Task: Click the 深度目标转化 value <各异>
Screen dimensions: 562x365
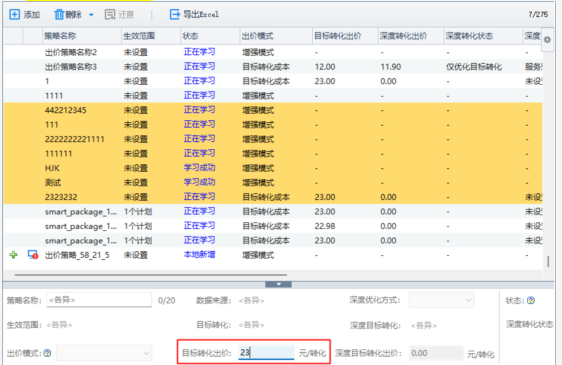Action: (x=424, y=326)
